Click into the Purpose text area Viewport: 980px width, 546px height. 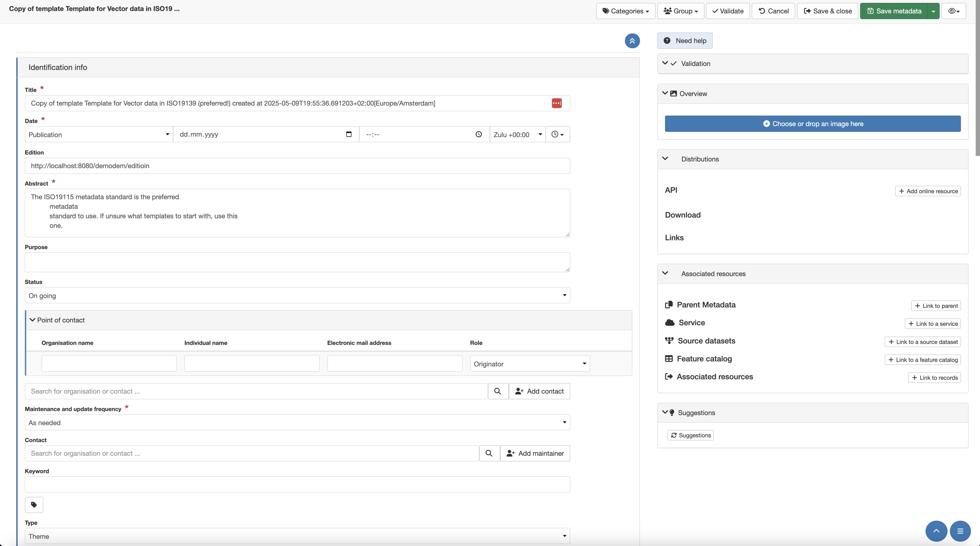pos(297,262)
